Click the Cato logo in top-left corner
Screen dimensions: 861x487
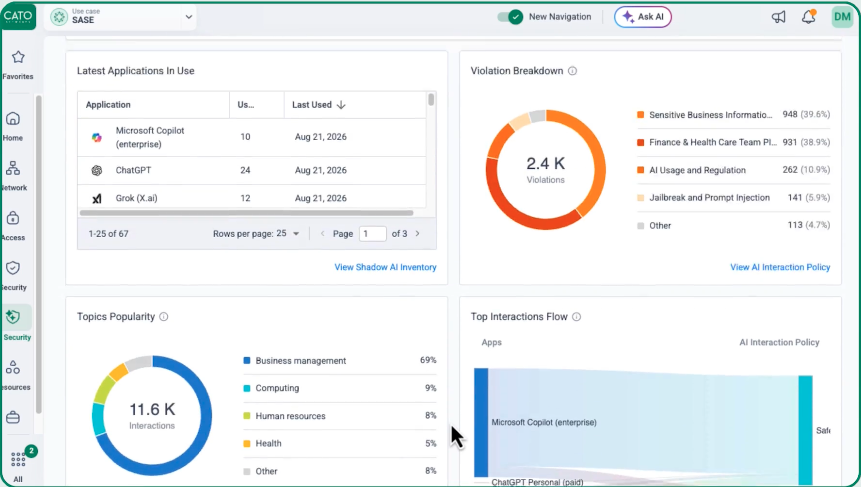(x=18, y=16)
